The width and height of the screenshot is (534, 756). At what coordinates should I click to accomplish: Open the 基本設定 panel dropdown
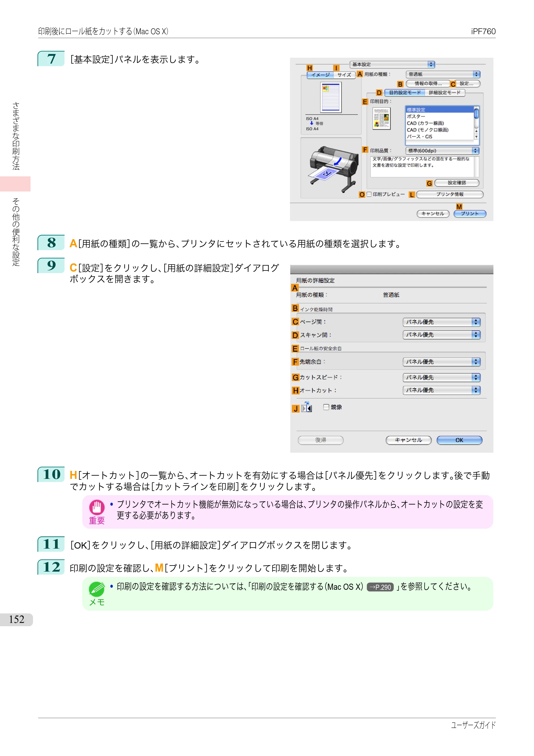[392, 65]
